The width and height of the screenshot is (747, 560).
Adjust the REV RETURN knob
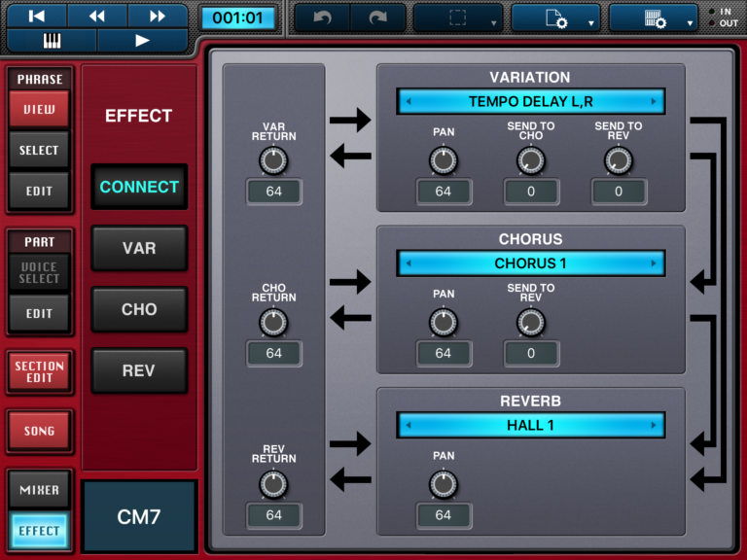pos(273,484)
